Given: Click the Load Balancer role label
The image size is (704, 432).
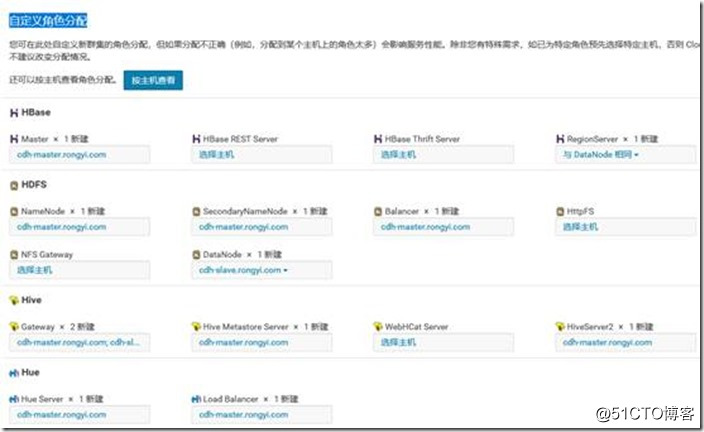Looking at the screenshot, I should coord(230,399).
